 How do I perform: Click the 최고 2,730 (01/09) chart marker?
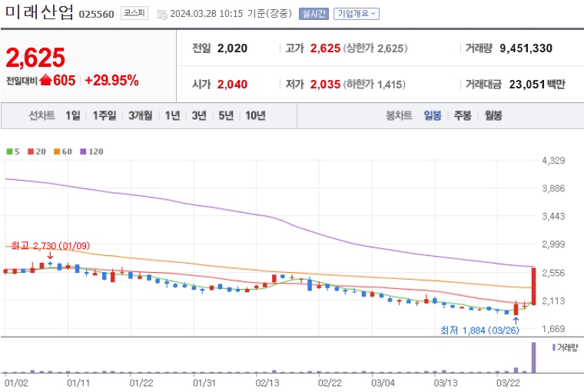tap(50, 245)
